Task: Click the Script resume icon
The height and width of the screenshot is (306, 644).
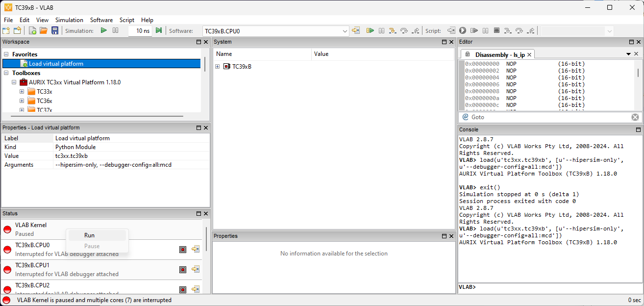Action: [474, 30]
